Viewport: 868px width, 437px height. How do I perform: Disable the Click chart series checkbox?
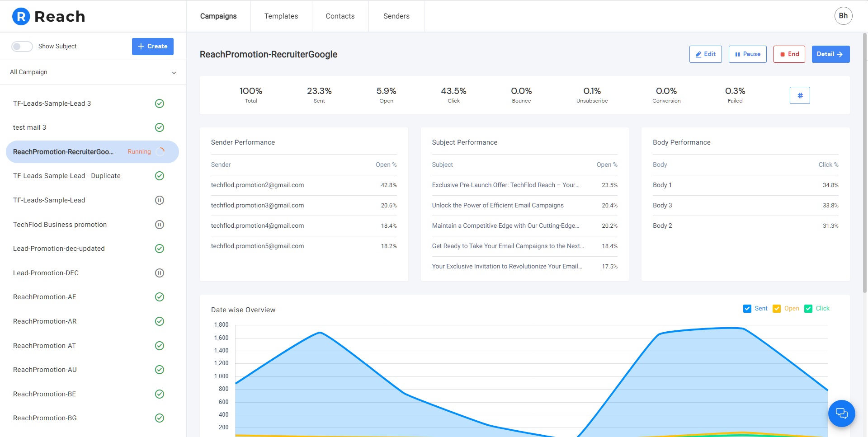pyautogui.click(x=808, y=309)
